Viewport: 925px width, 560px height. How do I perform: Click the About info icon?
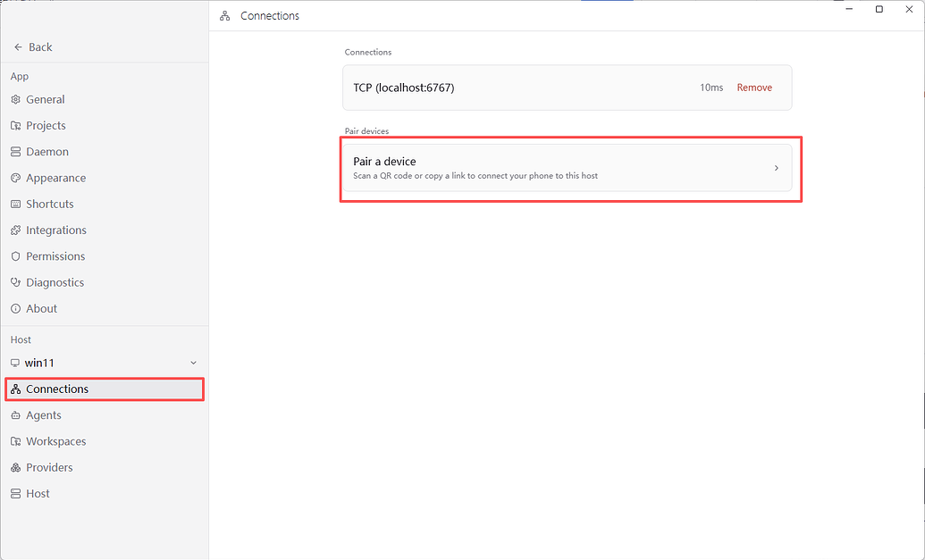pos(15,308)
